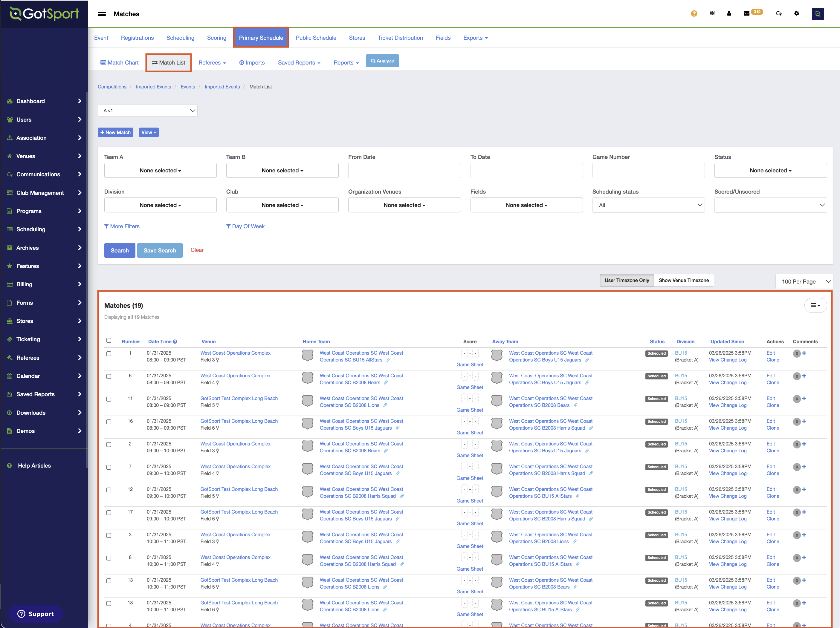The image size is (840, 628).
Task: Open the Scheduling status All dropdown
Action: tap(648, 205)
